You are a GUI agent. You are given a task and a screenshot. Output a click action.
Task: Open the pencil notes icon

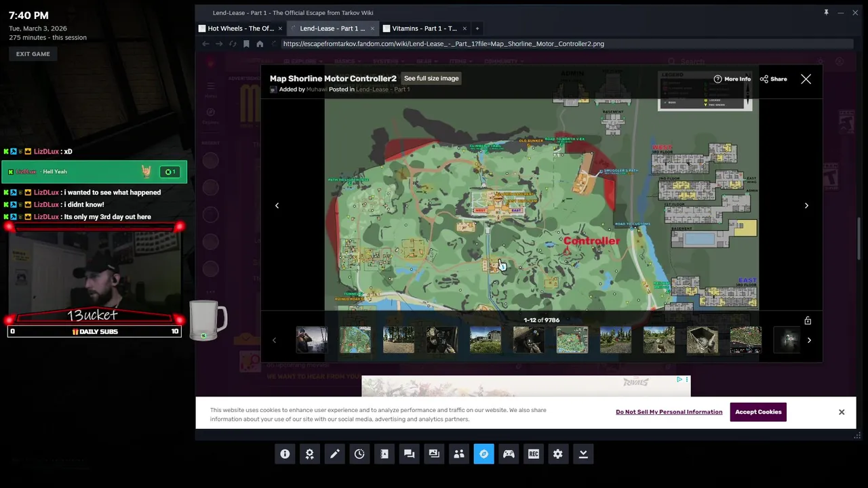tap(334, 454)
